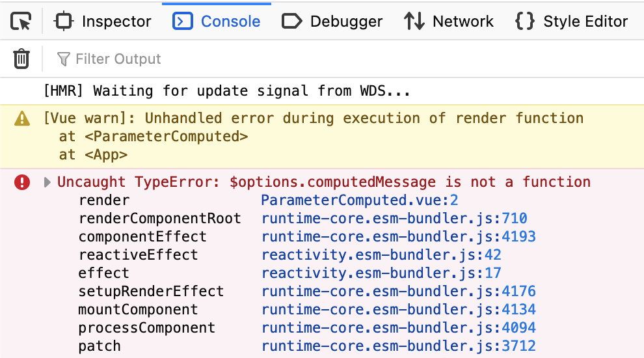Open the Inspector tab
The width and height of the screenshot is (644, 358).
[x=103, y=21]
